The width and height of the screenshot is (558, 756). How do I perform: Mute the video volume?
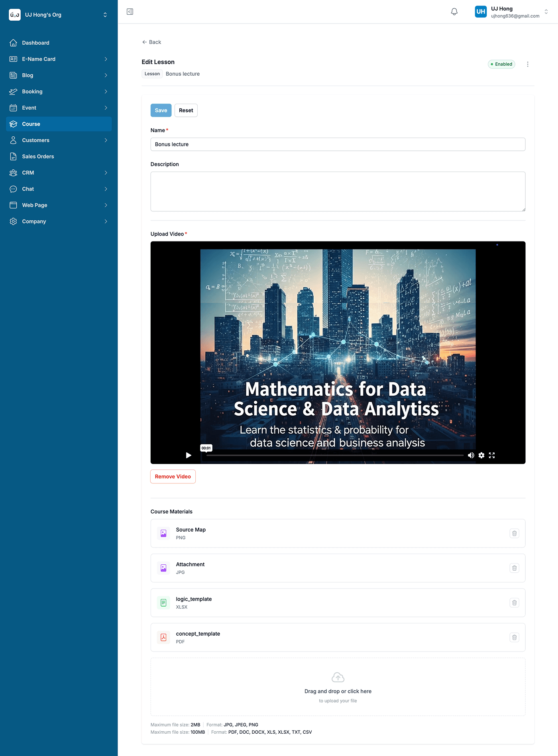[471, 455]
